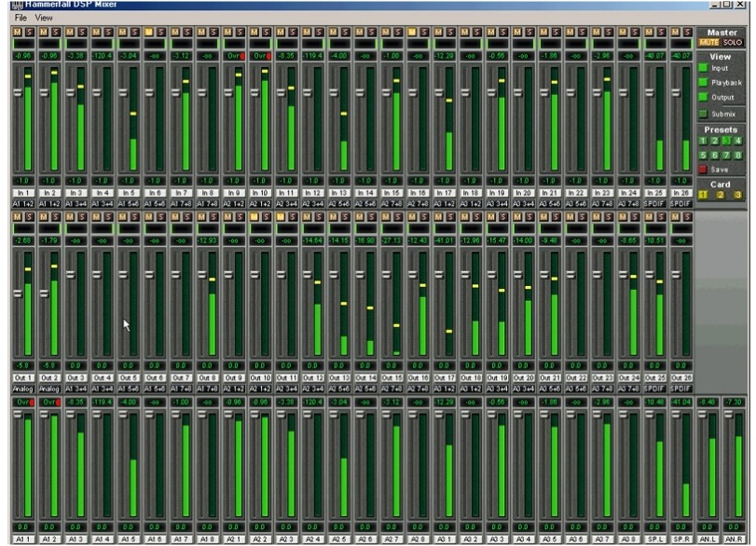The height and width of the screenshot is (546, 756).
Task: Mute input channel In 26
Action: [x=676, y=32]
